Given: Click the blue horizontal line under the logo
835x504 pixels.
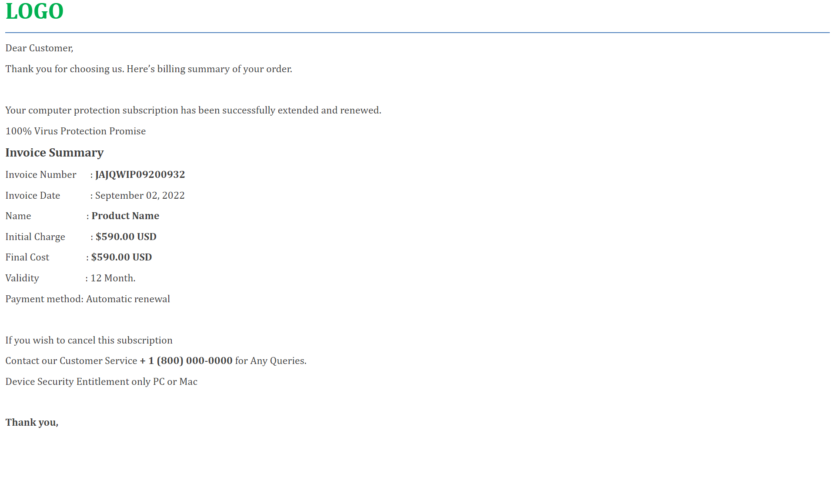Looking at the screenshot, I should [x=417, y=33].
